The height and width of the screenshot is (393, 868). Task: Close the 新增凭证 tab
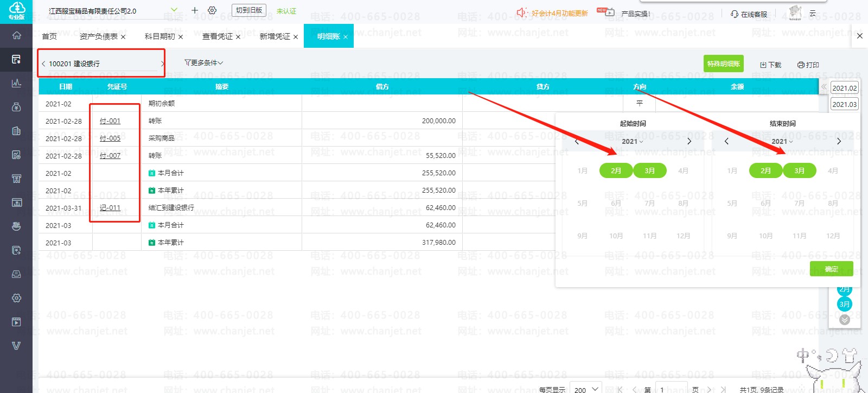pyautogui.click(x=296, y=37)
